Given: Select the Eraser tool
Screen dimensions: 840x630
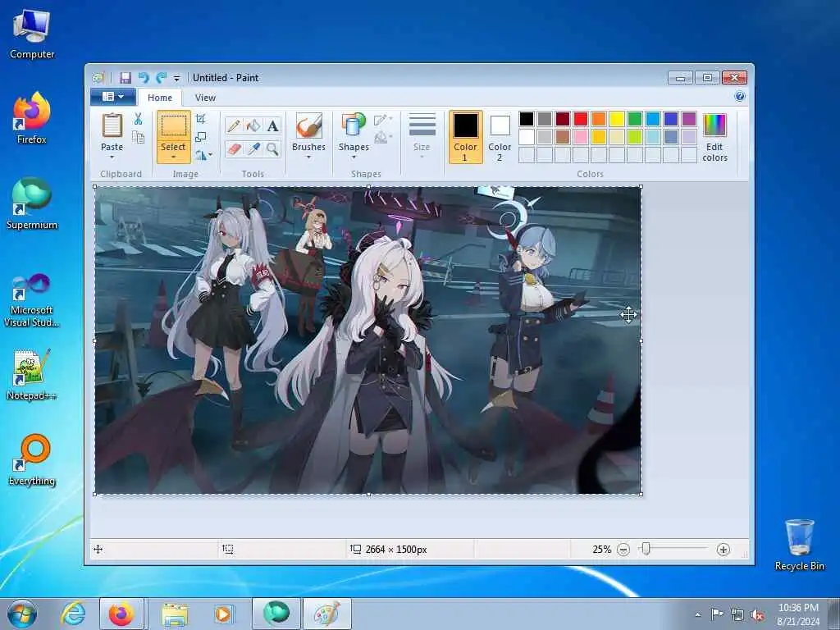Looking at the screenshot, I should pyautogui.click(x=234, y=149).
